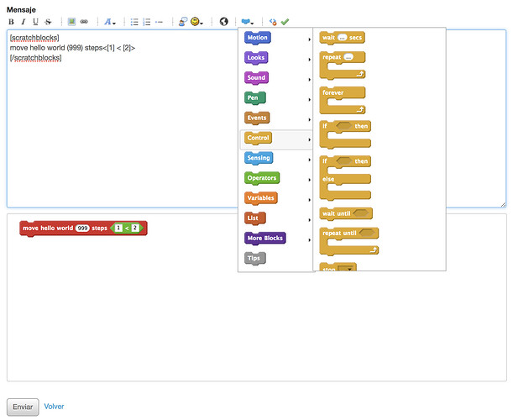This screenshot has height=420, width=513.
Task: Open the Operators blocks category
Action: (262, 178)
